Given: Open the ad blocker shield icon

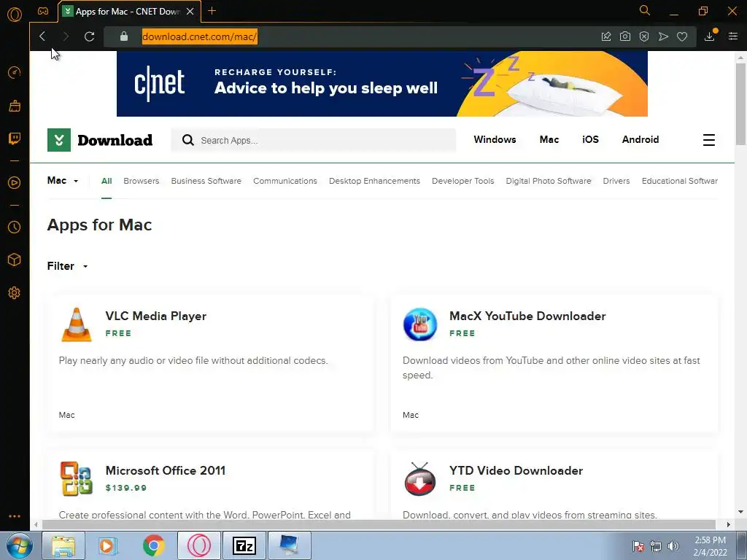Looking at the screenshot, I should click(x=644, y=36).
